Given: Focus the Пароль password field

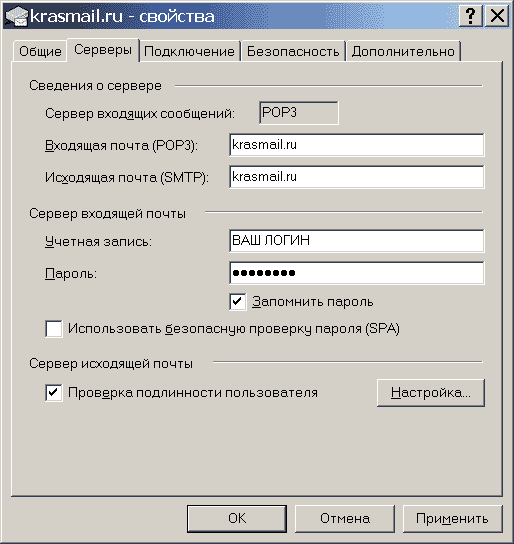Looking at the screenshot, I should pos(357,273).
